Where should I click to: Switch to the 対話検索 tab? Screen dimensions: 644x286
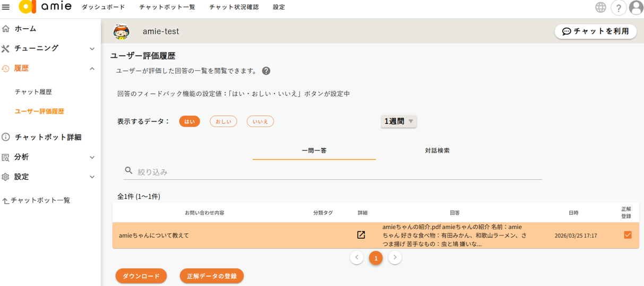tap(437, 151)
